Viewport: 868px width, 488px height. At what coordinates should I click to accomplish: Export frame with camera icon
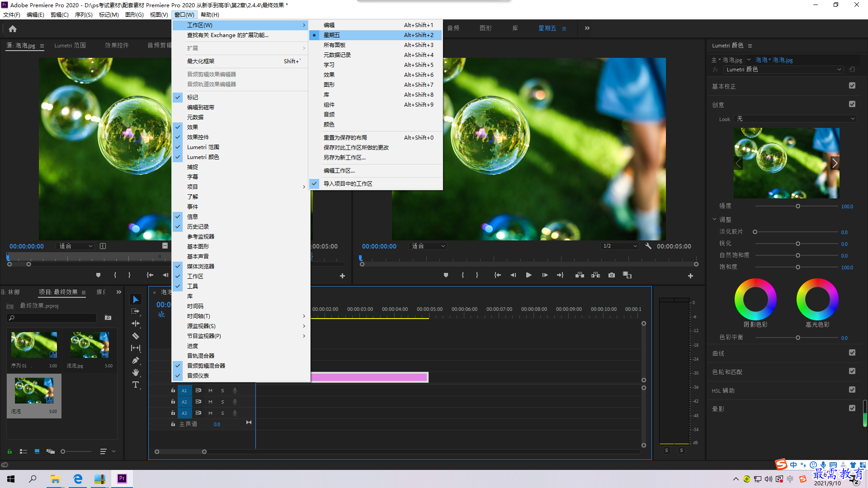612,275
